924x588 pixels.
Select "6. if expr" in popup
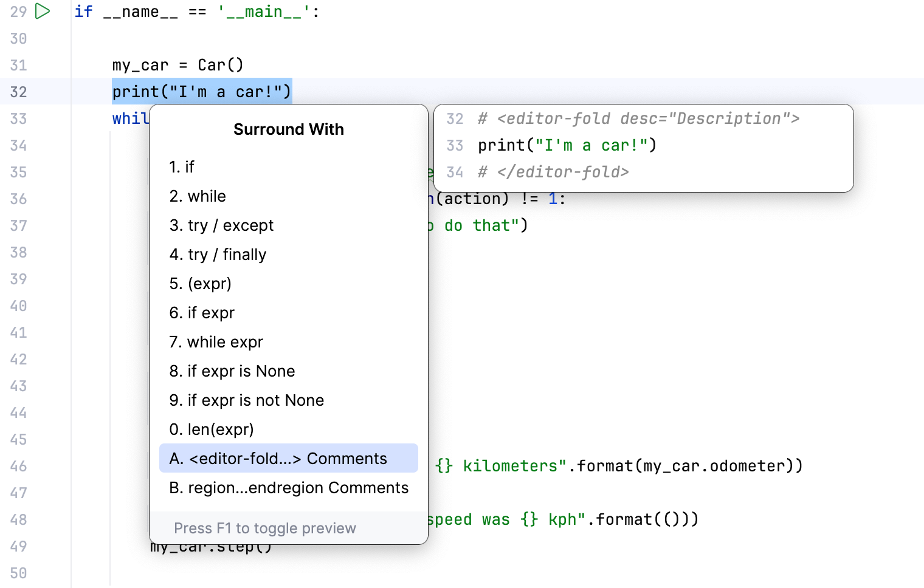(202, 313)
